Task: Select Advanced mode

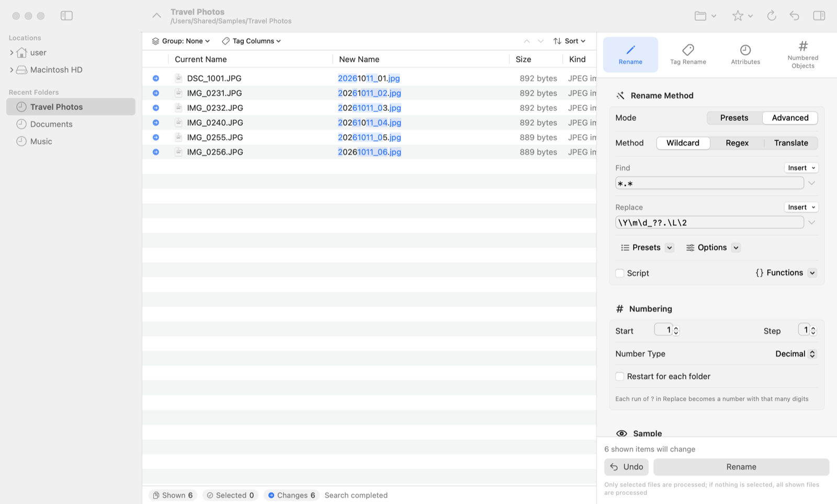Action: 790,118
